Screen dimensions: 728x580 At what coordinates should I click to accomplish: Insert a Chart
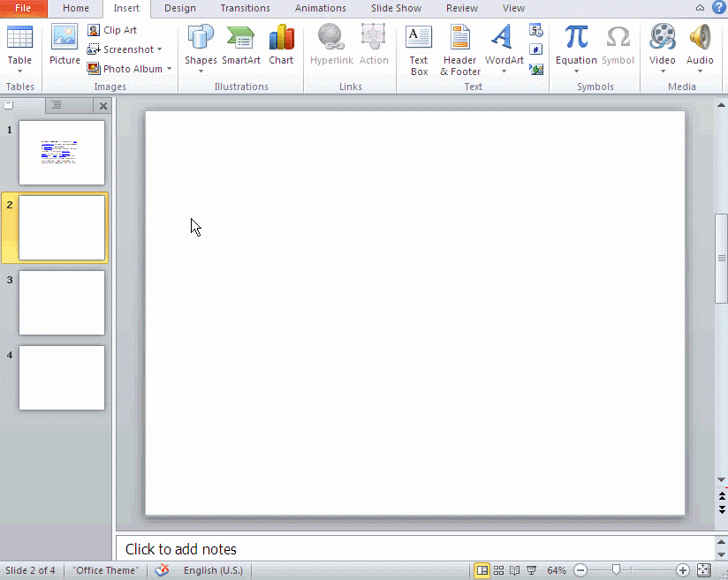[281, 46]
